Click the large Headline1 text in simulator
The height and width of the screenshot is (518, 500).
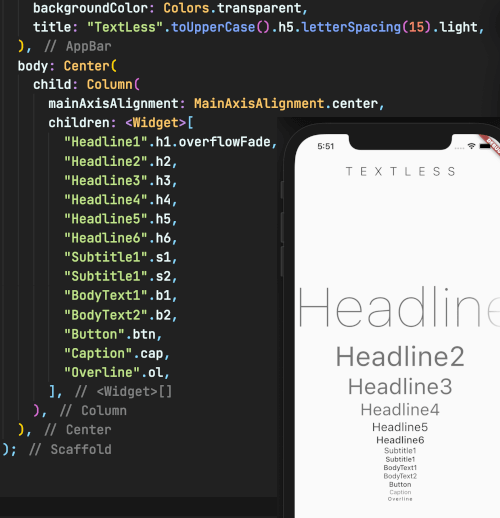pos(399,307)
